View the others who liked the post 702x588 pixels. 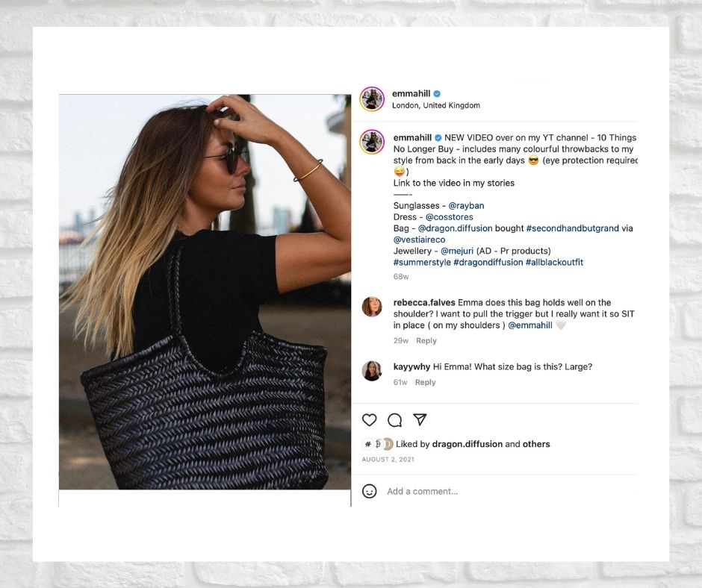(536, 444)
